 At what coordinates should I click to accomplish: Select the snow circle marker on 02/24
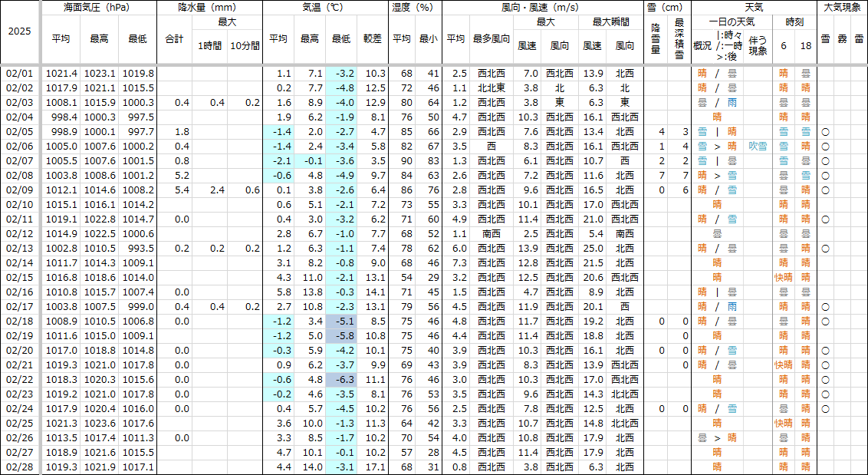(825, 408)
